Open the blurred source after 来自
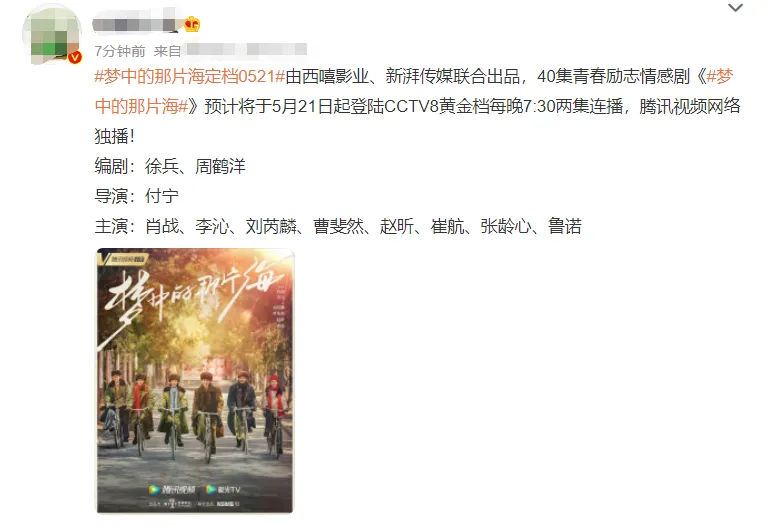This screenshot has width=766, height=526. tap(246, 49)
